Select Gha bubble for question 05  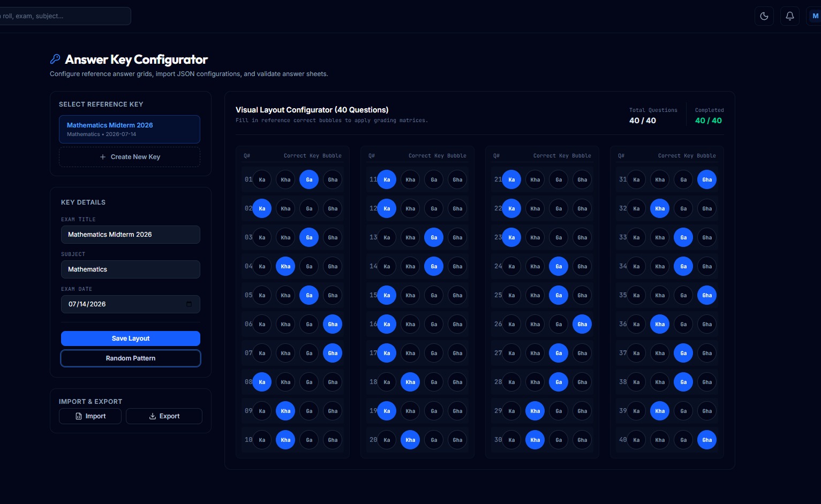click(x=333, y=295)
